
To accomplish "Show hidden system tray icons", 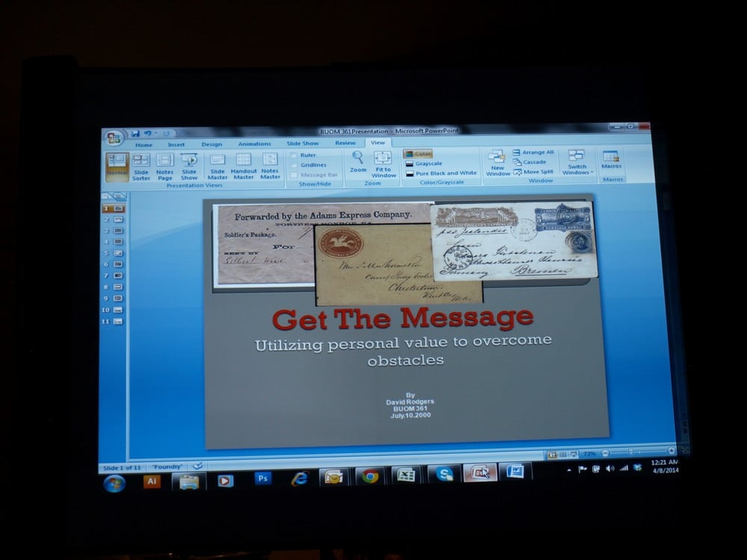I will point(568,470).
